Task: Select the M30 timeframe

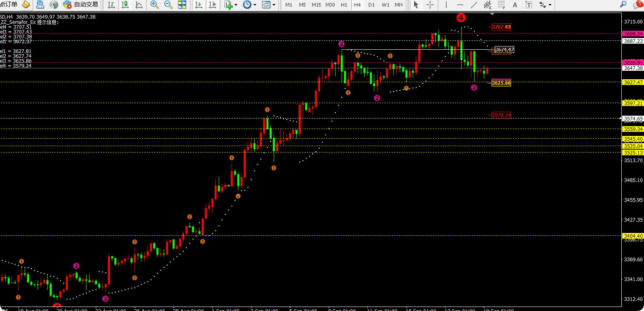Action: (330, 5)
